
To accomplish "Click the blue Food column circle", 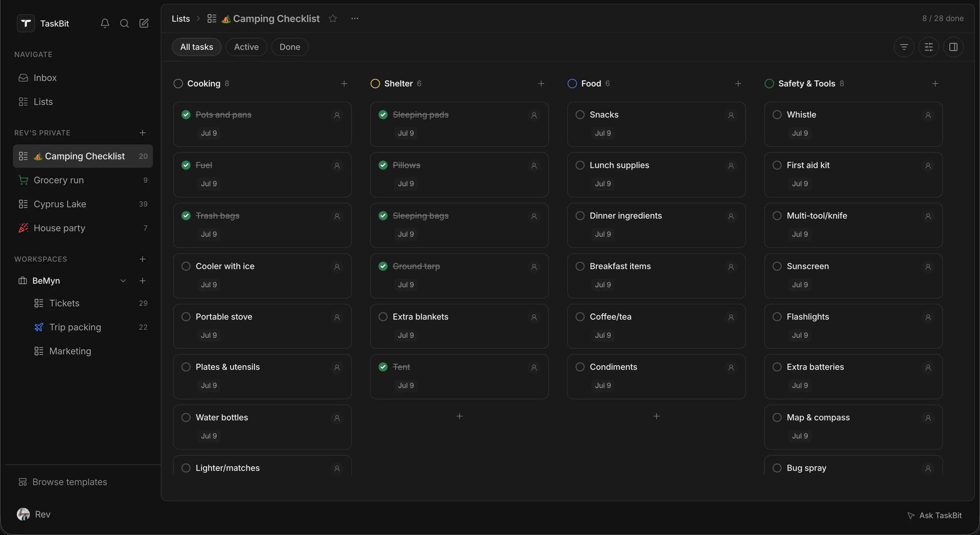I will (572, 84).
